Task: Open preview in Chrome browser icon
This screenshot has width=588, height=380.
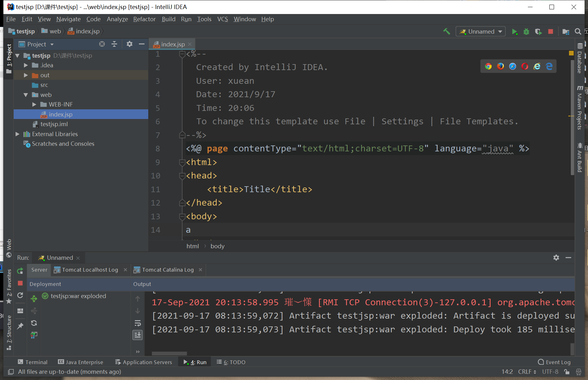Action: coord(488,66)
